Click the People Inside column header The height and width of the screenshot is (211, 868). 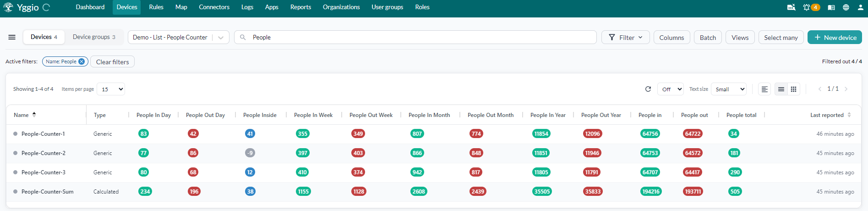click(260, 115)
